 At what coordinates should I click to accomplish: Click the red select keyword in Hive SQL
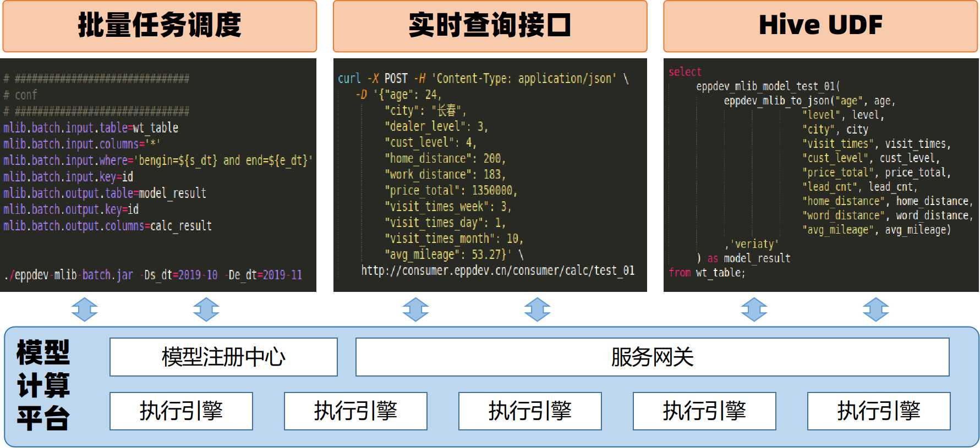[x=685, y=72]
